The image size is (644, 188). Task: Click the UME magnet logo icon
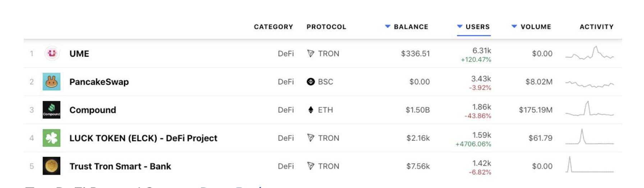point(52,54)
